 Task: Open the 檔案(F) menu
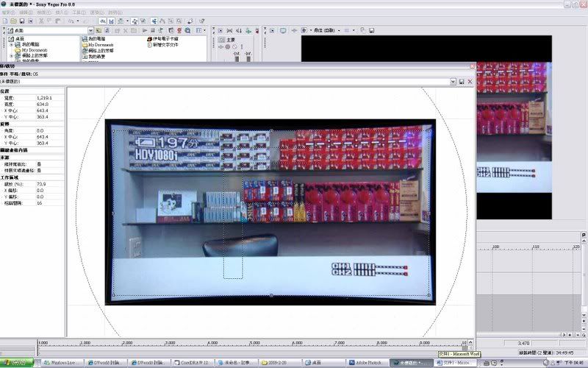(x=8, y=13)
